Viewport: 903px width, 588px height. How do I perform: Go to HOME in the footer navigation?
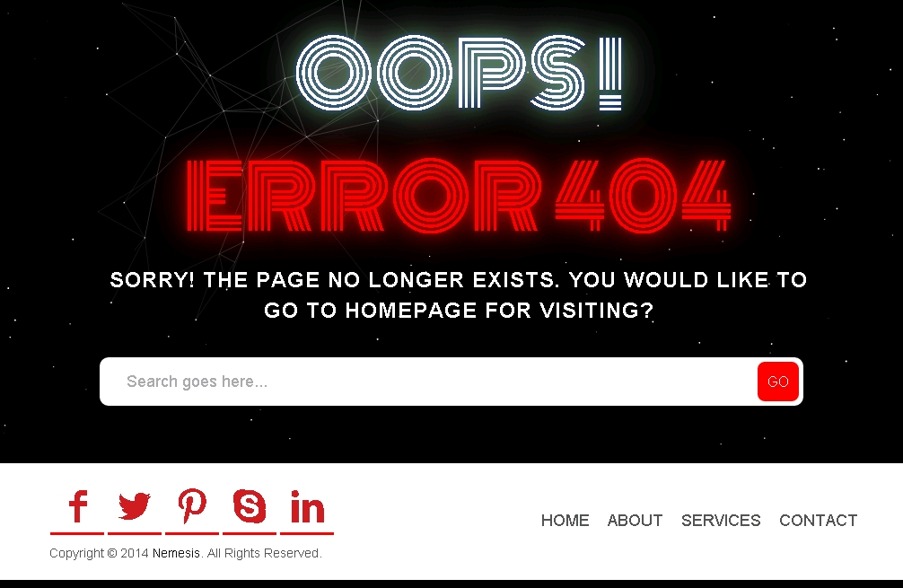coord(565,520)
